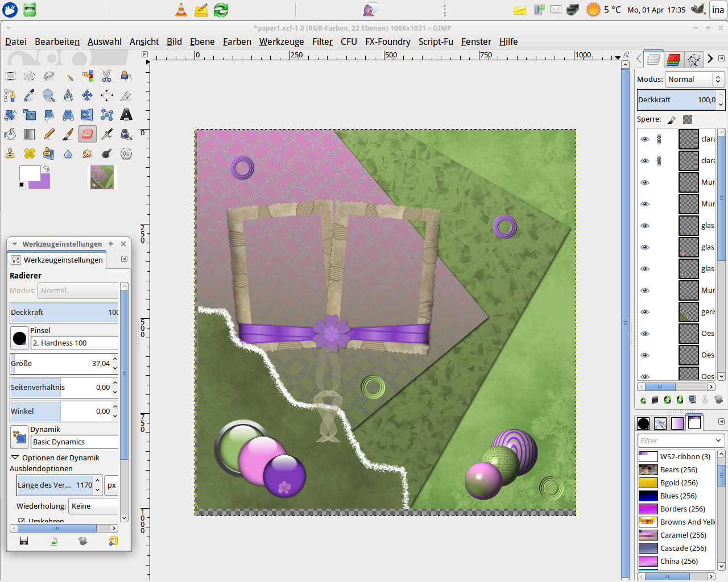Toggle the lock pixels brush icon
This screenshot has height=582, width=728.
tap(672, 119)
